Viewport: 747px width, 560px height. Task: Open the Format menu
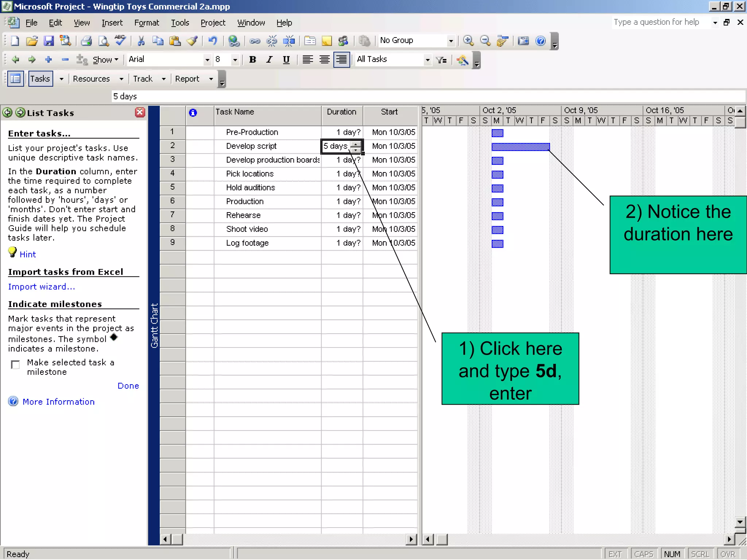click(x=146, y=23)
